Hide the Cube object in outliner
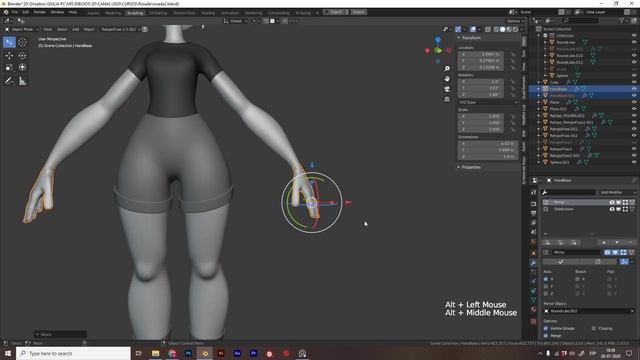 click(x=634, y=82)
